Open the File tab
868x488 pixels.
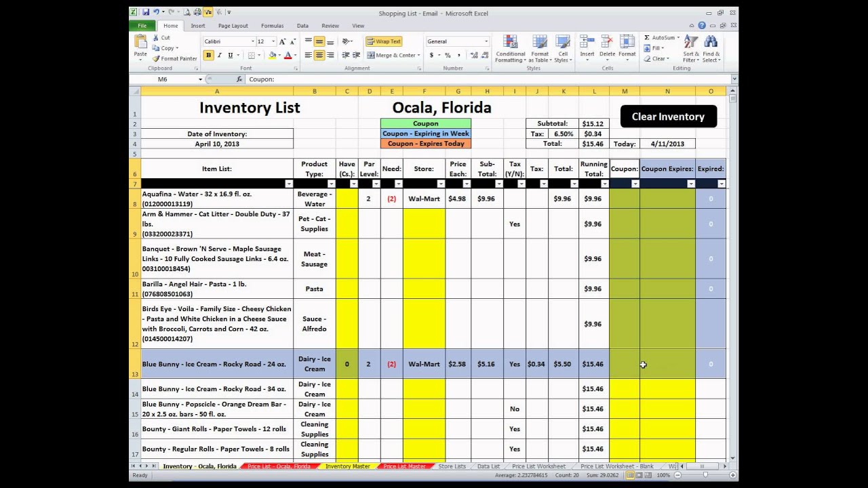tap(142, 26)
